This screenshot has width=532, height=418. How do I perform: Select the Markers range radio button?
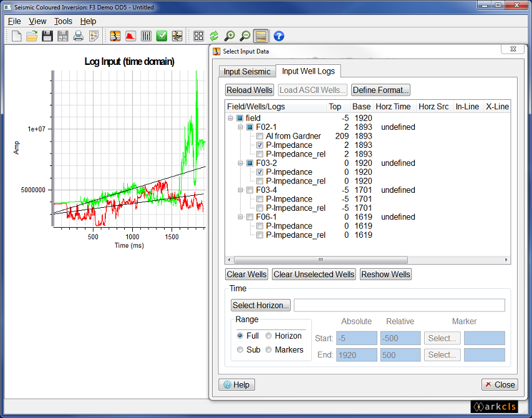[269, 350]
